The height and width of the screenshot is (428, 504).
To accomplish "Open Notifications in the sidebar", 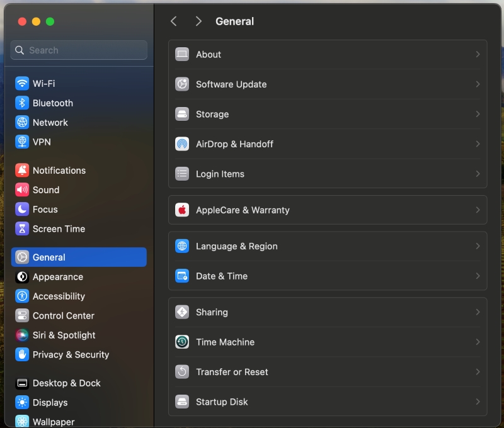I will point(59,170).
